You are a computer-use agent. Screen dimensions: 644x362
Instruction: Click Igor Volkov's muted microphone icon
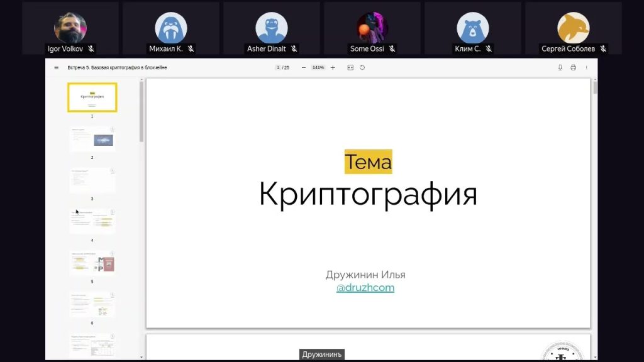[x=91, y=49]
